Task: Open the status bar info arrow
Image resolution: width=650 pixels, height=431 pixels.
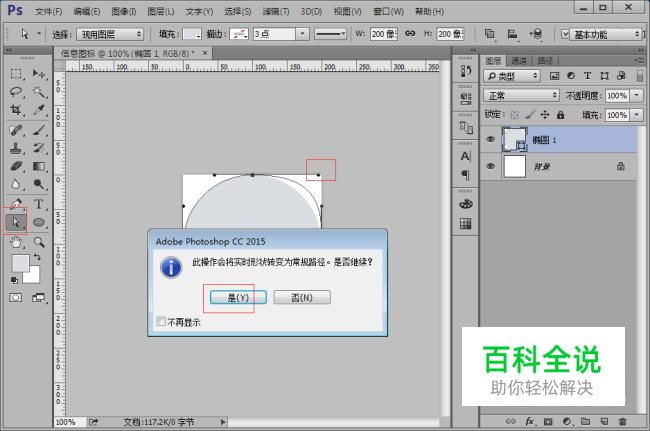Action: (223, 422)
